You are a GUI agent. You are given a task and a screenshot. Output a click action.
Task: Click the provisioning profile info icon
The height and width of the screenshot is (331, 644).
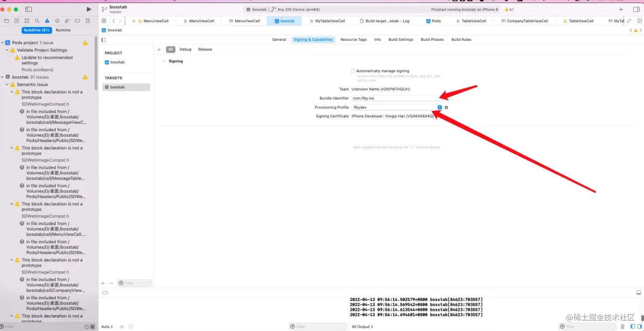click(x=447, y=107)
